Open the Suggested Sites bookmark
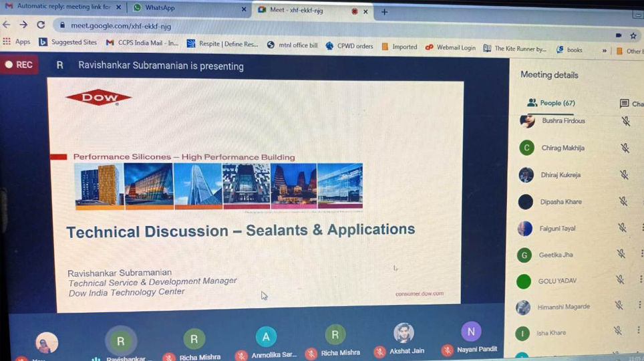 [x=67, y=42]
